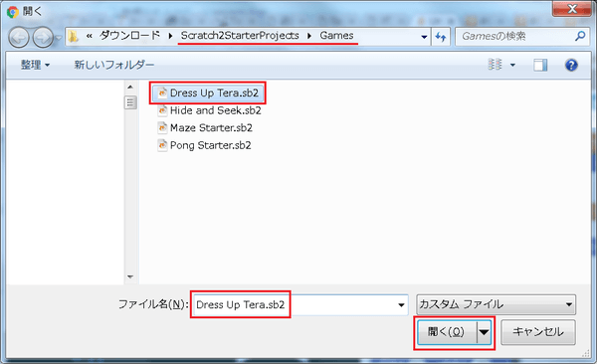Go to Scratch2StarterProjects in breadcrumb
Image resolution: width=597 pixels, height=364 pixels.
tap(240, 36)
